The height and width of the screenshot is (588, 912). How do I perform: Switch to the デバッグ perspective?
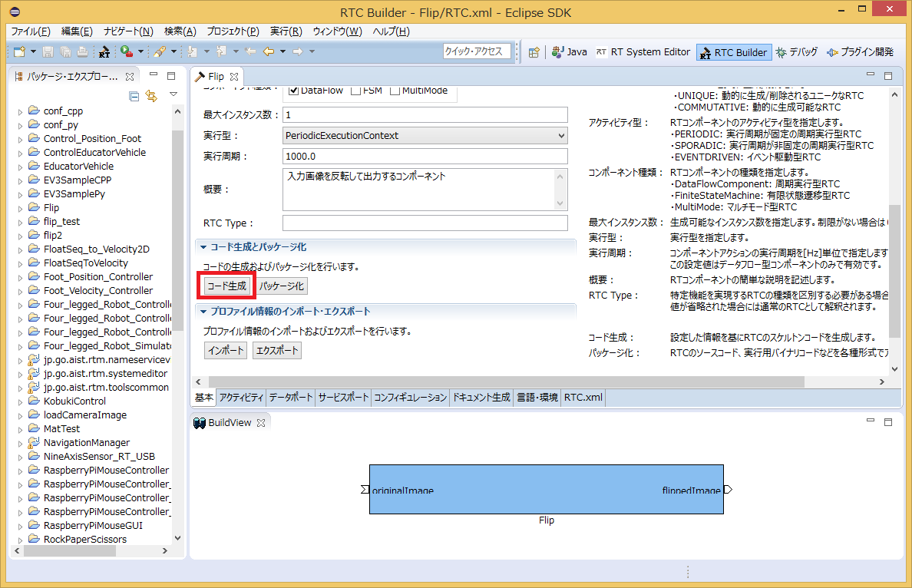click(x=797, y=52)
